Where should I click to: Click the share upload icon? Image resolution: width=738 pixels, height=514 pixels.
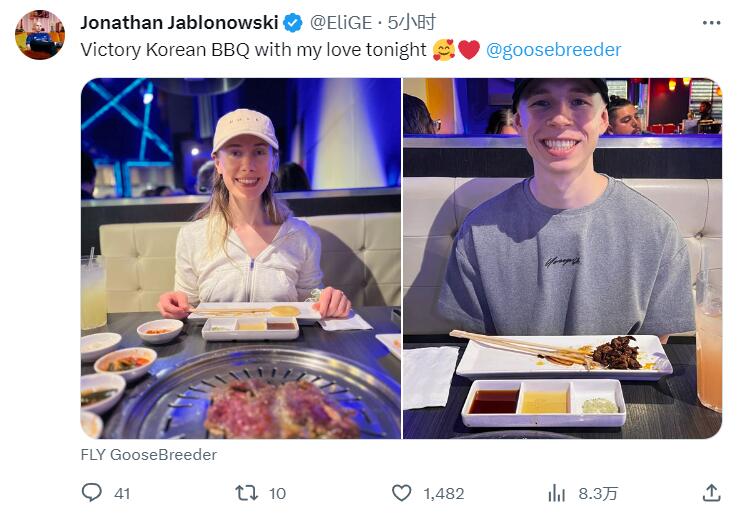(711, 493)
